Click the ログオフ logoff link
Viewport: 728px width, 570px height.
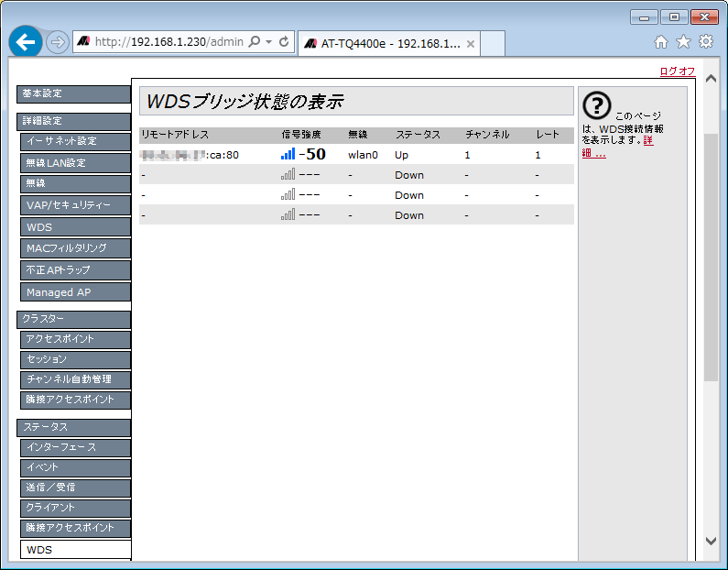(x=677, y=71)
